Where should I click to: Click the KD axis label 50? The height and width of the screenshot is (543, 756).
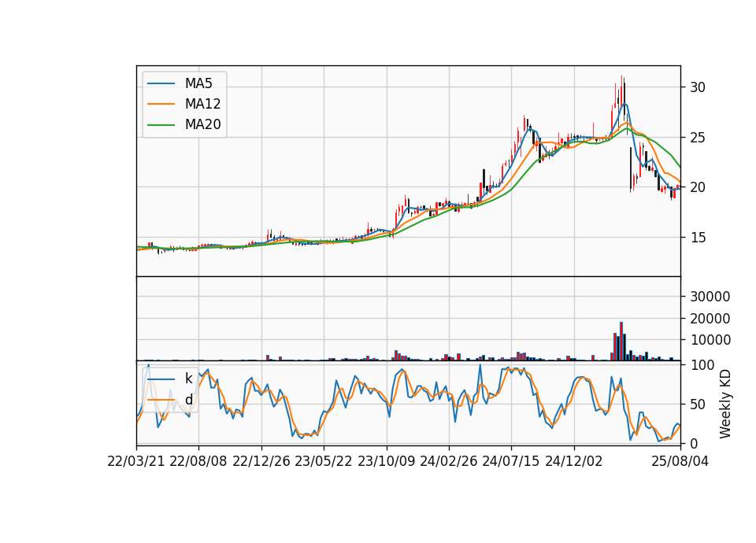coord(698,404)
